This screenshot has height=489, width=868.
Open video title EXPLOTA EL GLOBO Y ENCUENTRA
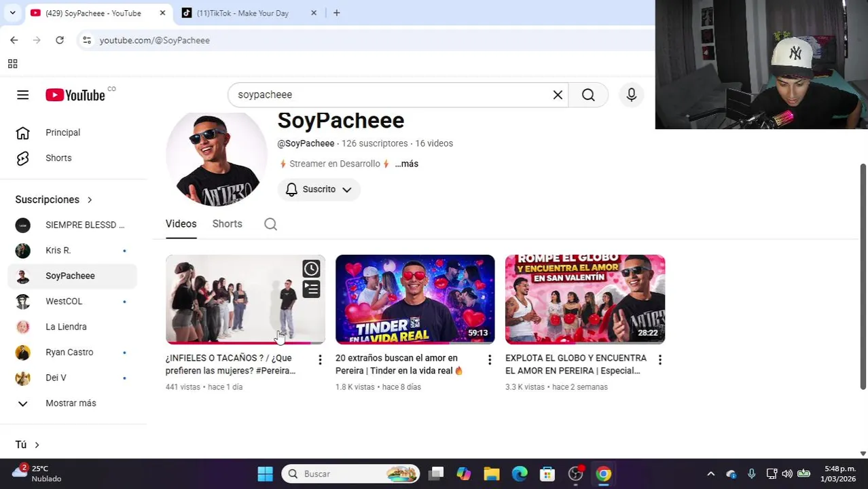coord(576,364)
